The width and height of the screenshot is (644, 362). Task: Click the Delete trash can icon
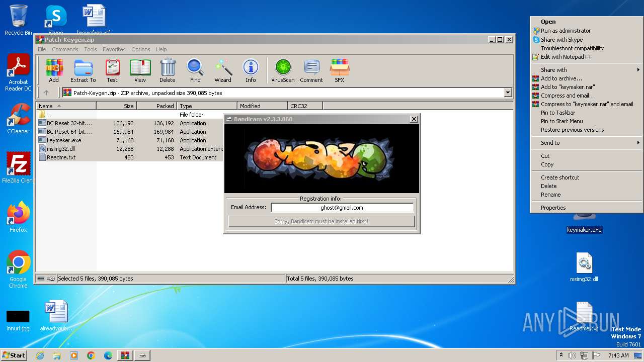coord(168,70)
